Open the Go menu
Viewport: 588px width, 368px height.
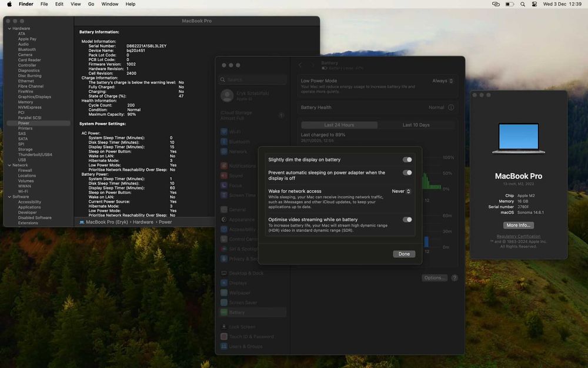[91, 4]
